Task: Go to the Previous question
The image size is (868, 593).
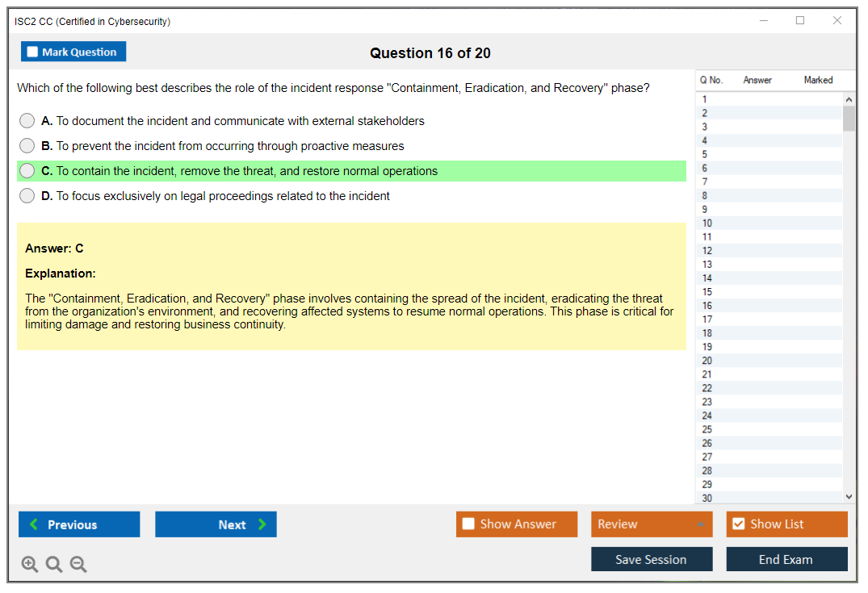Action: (79, 524)
